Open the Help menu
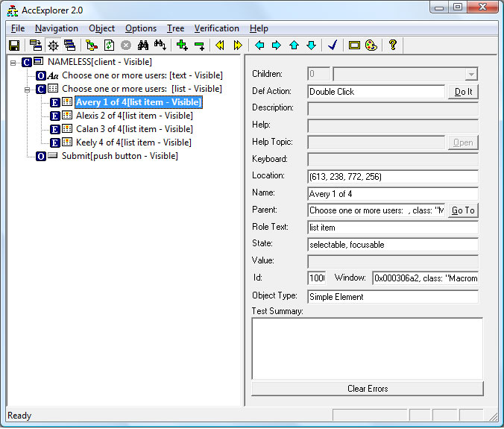Viewport: 504px width, 429px height. [x=259, y=28]
